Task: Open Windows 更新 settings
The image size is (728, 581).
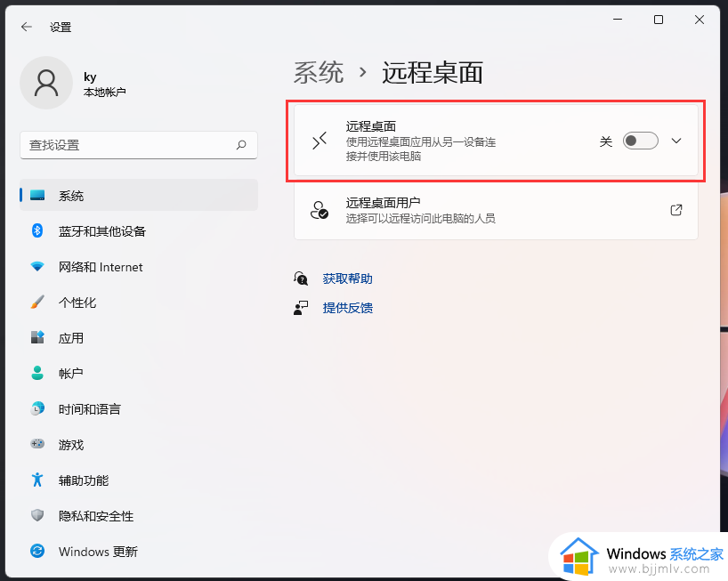Action: pos(138,551)
